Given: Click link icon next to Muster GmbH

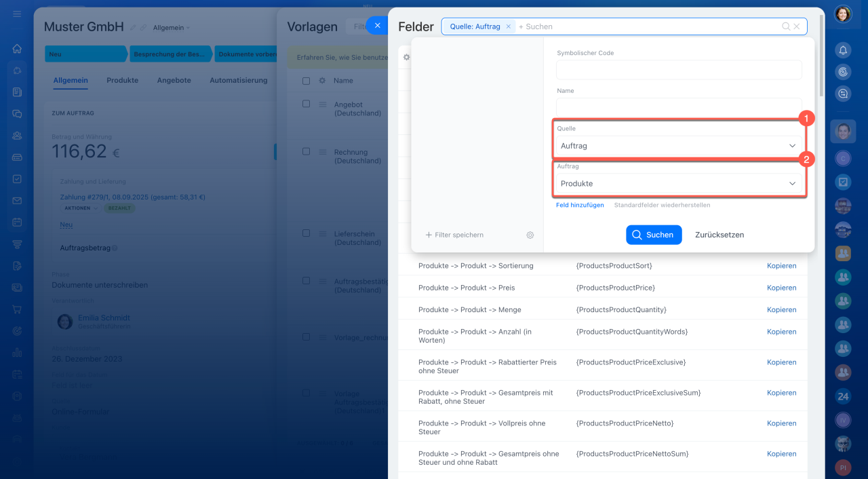Looking at the screenshot, I should (143, 28).
